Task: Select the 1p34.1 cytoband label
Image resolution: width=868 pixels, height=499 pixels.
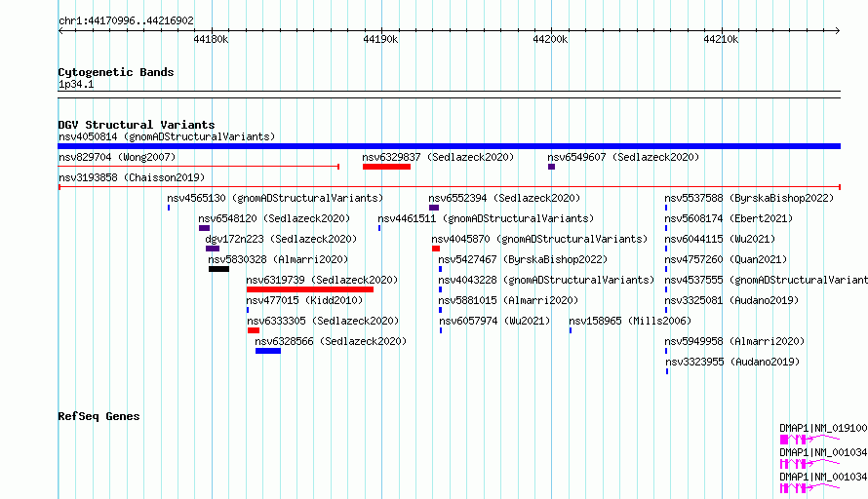Action: [x=76, y=84]
